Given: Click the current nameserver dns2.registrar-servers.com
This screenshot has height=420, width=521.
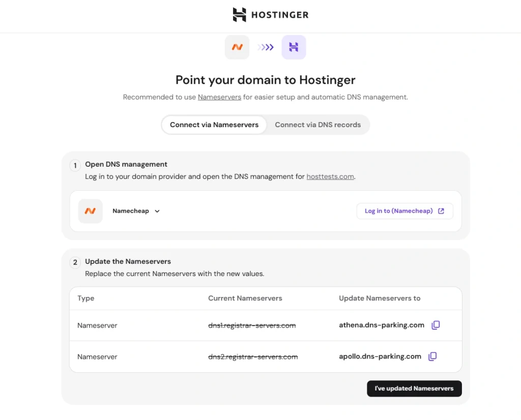Looking at the screenshot, I should [253, 357].
